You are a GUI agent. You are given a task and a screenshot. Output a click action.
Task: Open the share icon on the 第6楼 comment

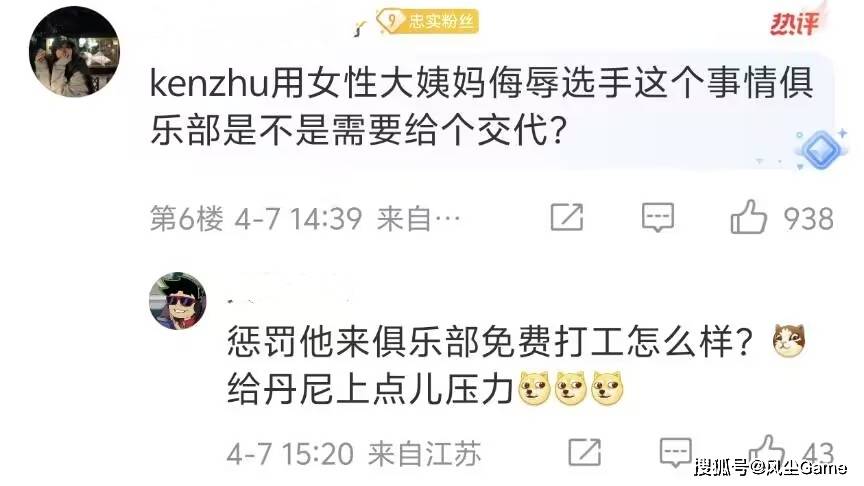567,217
